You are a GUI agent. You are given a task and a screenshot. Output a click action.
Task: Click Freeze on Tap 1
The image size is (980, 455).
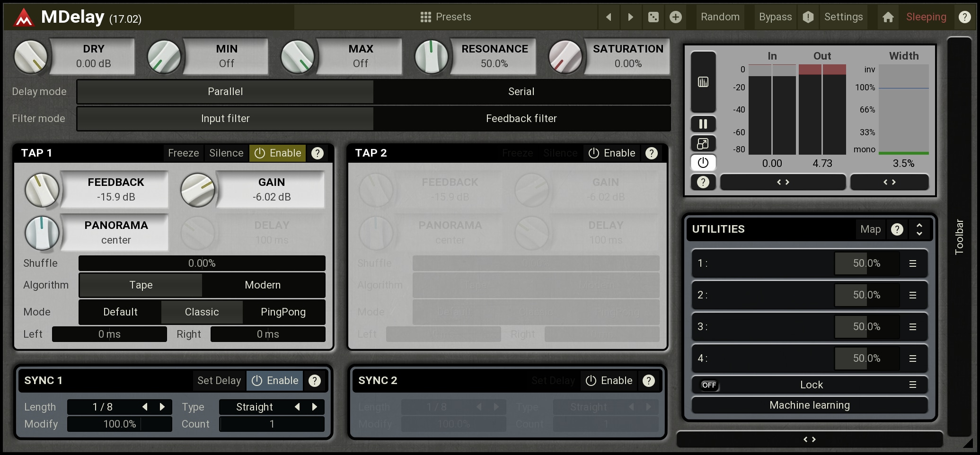point(183,153)
